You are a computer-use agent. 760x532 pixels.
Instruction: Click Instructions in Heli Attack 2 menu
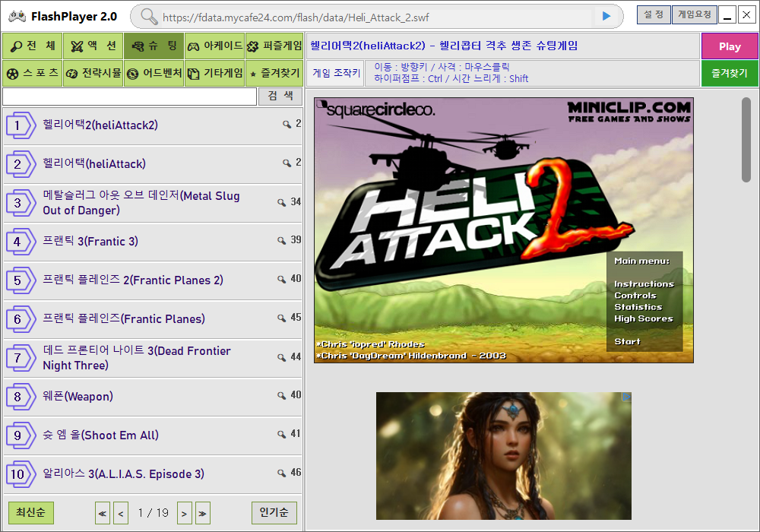coord(644,284)
